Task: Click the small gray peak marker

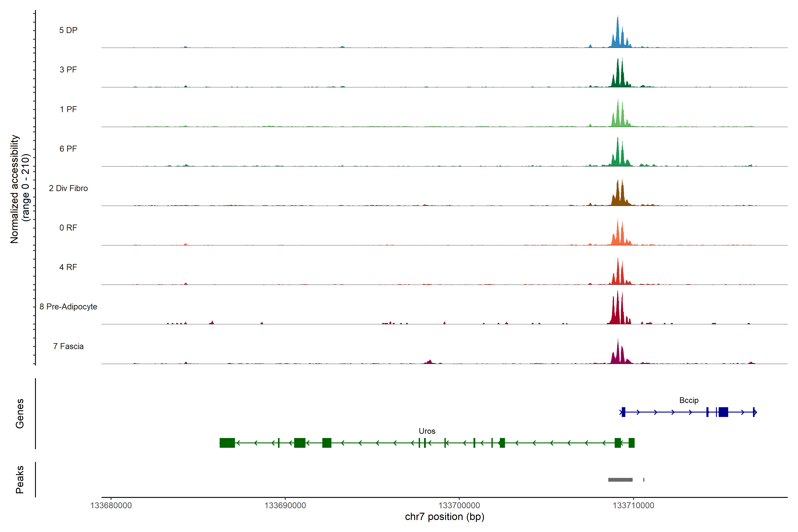Action: [644, 480]
